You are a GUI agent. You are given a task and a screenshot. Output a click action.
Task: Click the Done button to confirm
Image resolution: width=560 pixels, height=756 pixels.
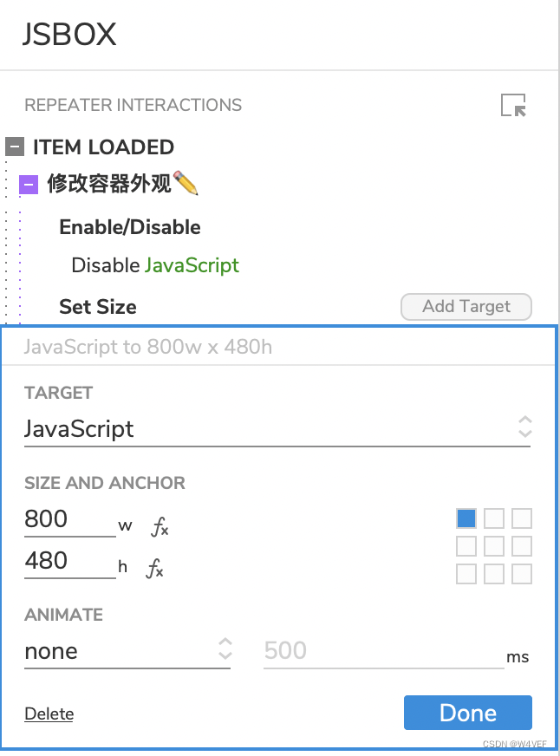tap(467, 713)
